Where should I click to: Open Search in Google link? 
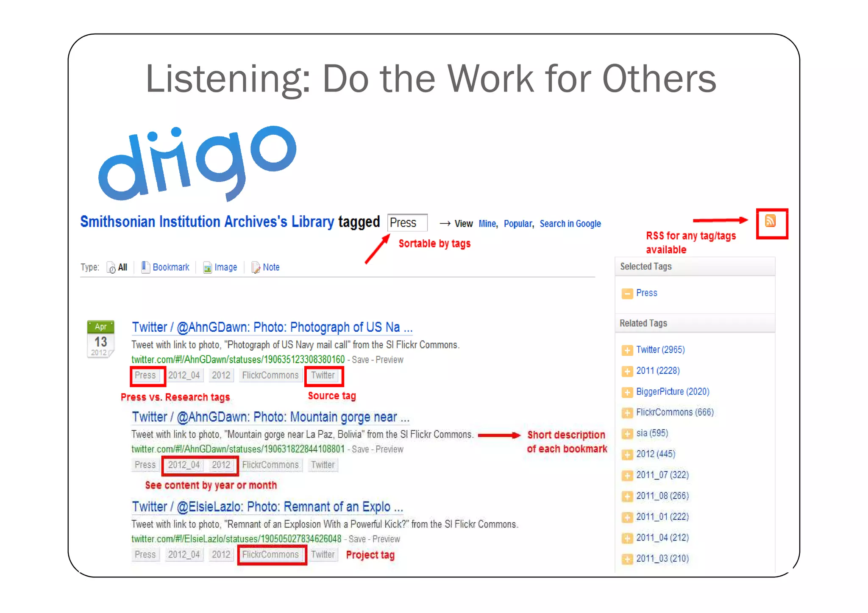point(570,224)
